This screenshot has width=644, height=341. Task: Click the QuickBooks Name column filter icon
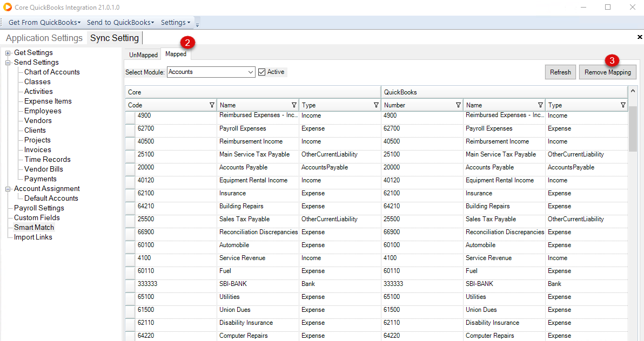540,105
